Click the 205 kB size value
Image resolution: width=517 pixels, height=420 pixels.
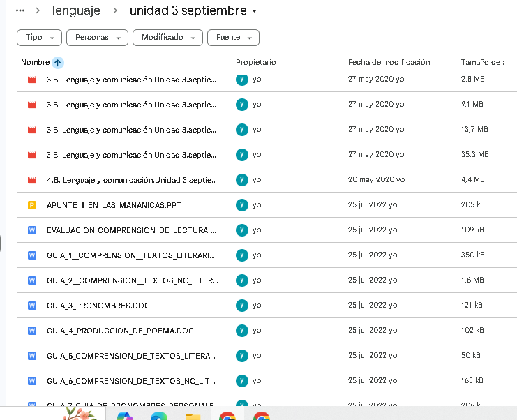(x=472, y=204)
